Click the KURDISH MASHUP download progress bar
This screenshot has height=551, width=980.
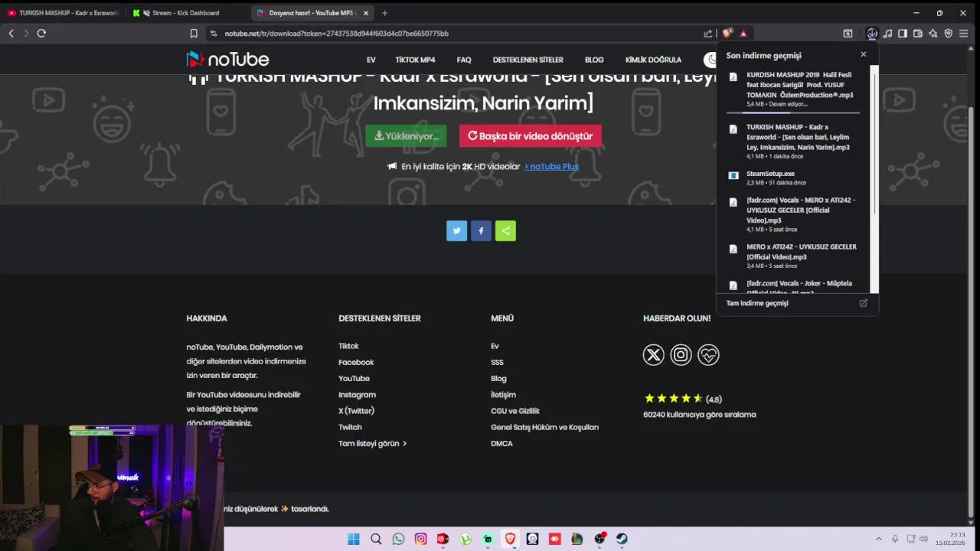click(793, 112)
